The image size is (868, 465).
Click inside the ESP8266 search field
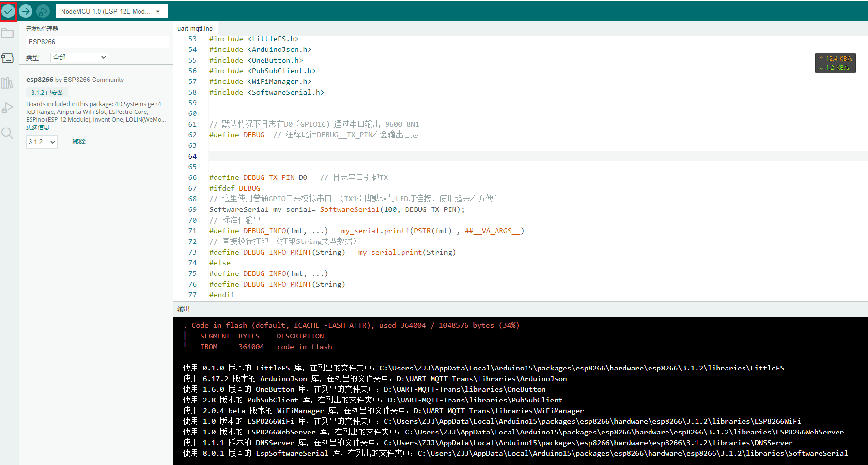pyautogui.click(x=96, y=42)
